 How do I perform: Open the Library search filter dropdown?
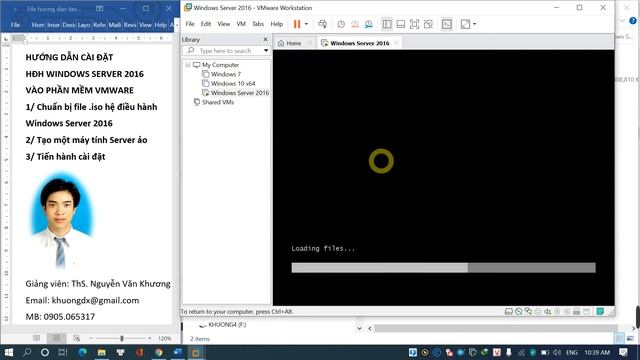[x=266, y=51]
